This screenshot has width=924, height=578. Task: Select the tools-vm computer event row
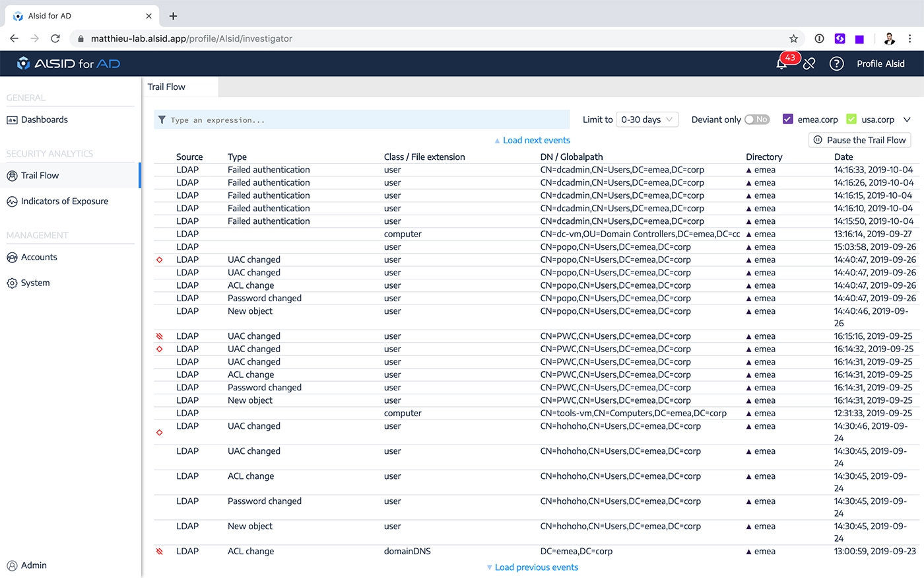tap(536, 413)
